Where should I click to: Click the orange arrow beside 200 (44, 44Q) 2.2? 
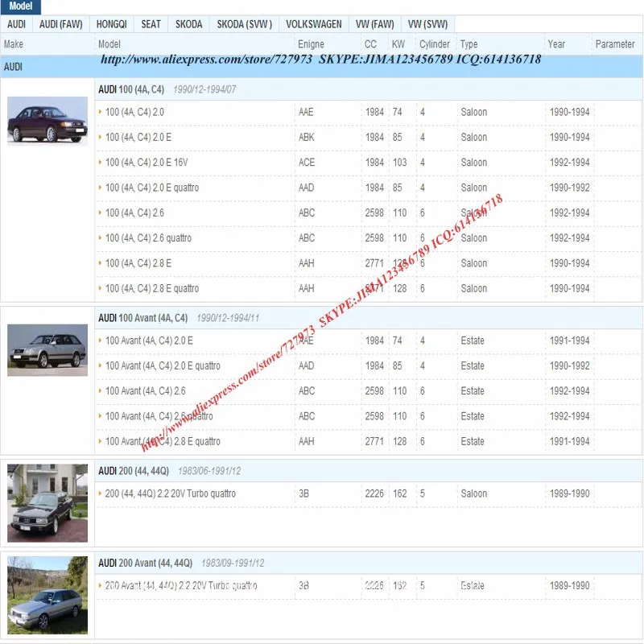pos(100,493)
